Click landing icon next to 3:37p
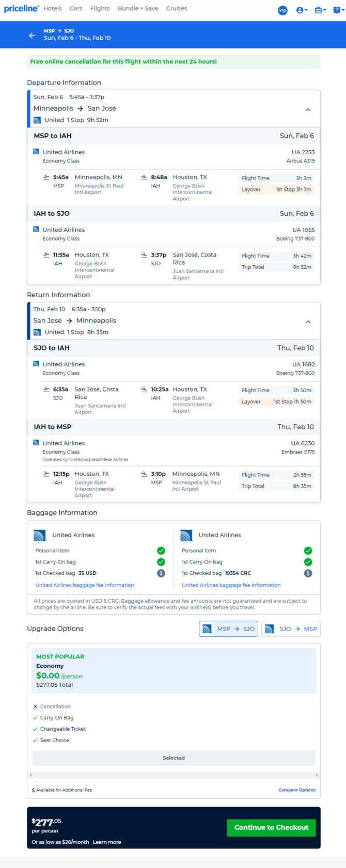The image size is (346, 868). (x=144, y=255)
